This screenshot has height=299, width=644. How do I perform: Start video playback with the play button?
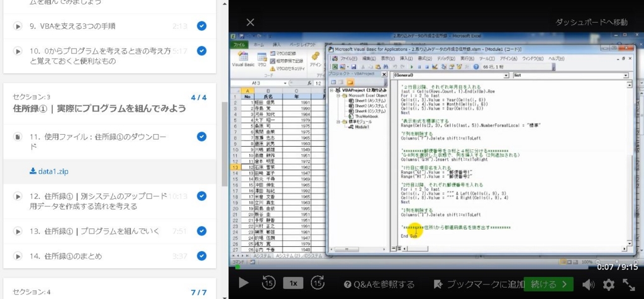[x=243, y=283]
